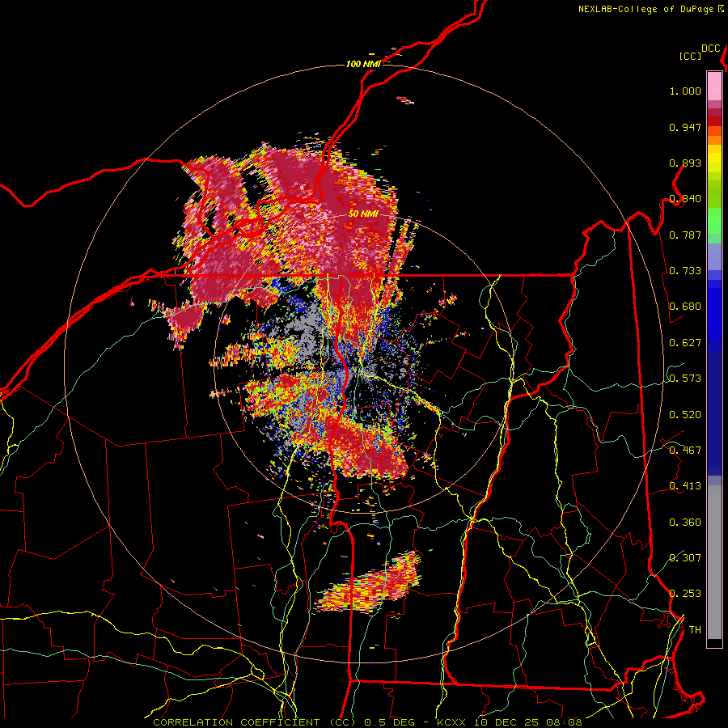Click the Correlation Coefficient product caption at bottom
This screenshot has height=728, width=728.
click(x=367, y=722)
